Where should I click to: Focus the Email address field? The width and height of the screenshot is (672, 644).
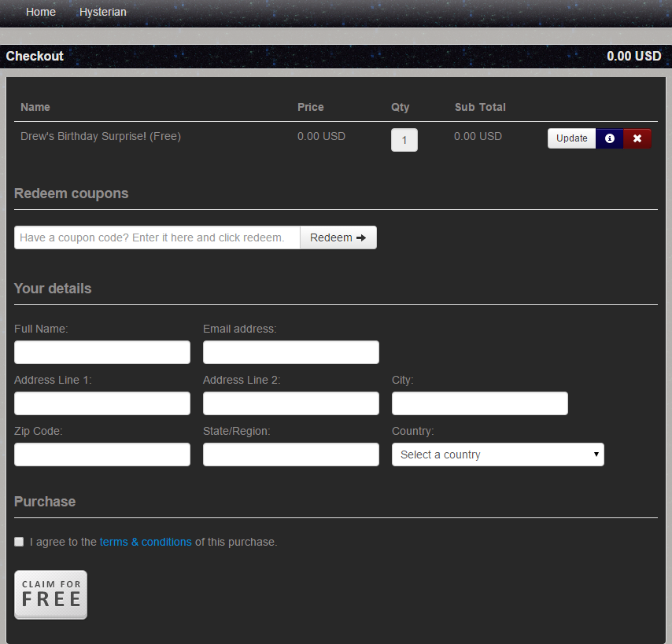coord(291,352)
